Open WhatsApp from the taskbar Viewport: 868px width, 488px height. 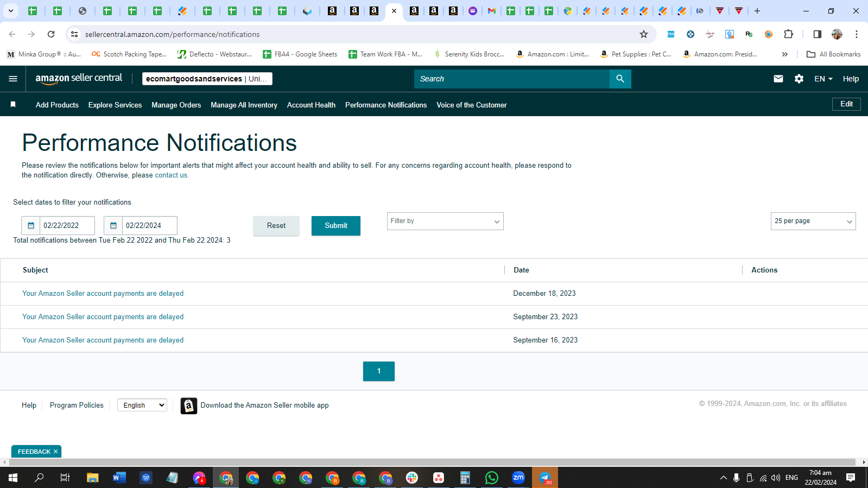pyautogui.click(x=492, y=478)
